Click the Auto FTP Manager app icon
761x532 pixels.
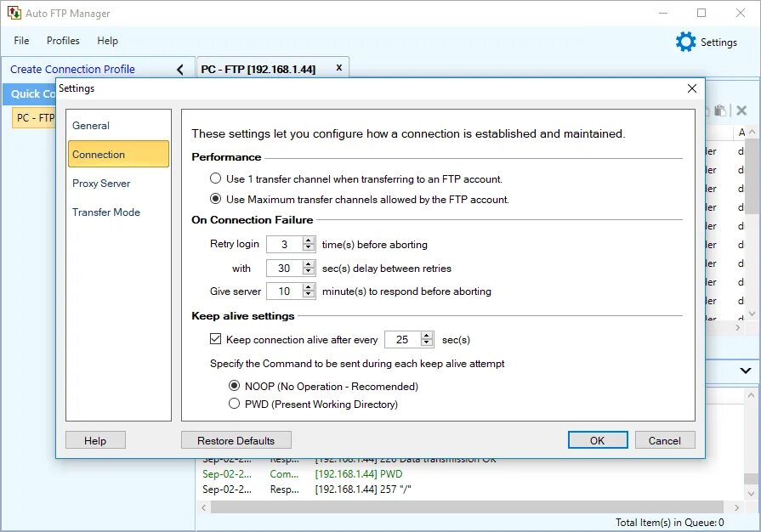click(14, 13)
